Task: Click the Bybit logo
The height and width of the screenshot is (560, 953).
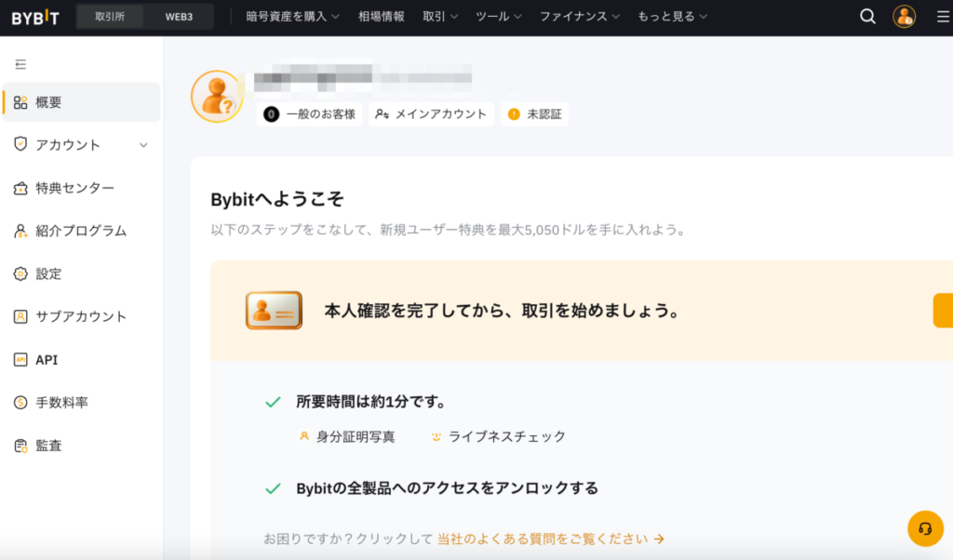Action: 35,18
